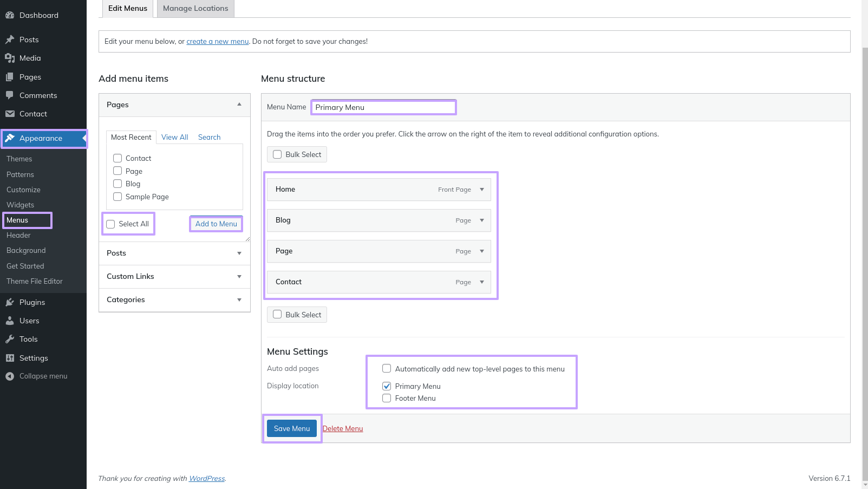Image resolution: width=868 pixels, height=489 pixels.
Task: Click the Users person icon
Action: (x=10, y=321)
